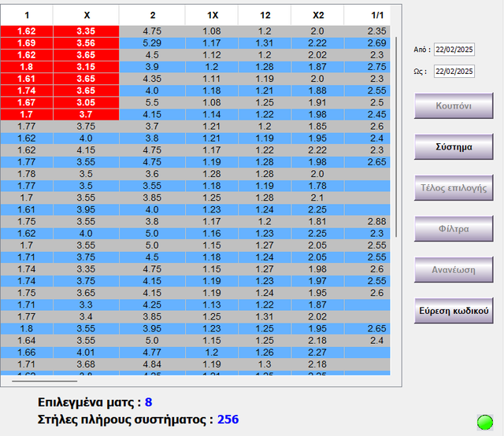
Task: Click the 4.84 odds cell
Action: point(152,364)
